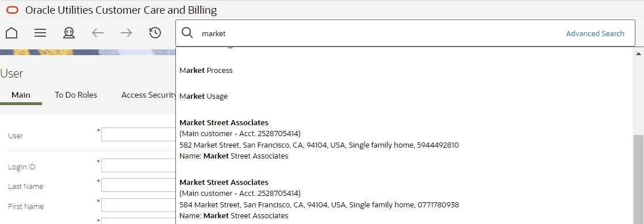
Task: Select Market Process search result
Action: pyautogui.click(x=206, y=71)
